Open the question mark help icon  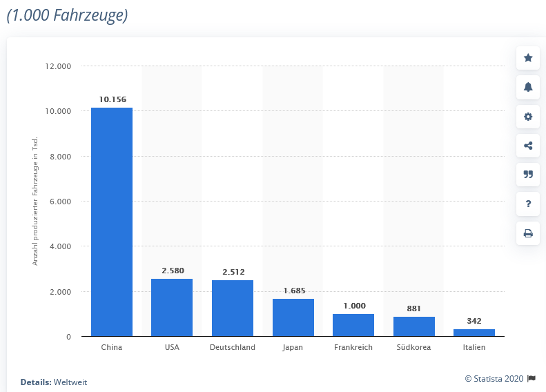click(x=528, y=204)
